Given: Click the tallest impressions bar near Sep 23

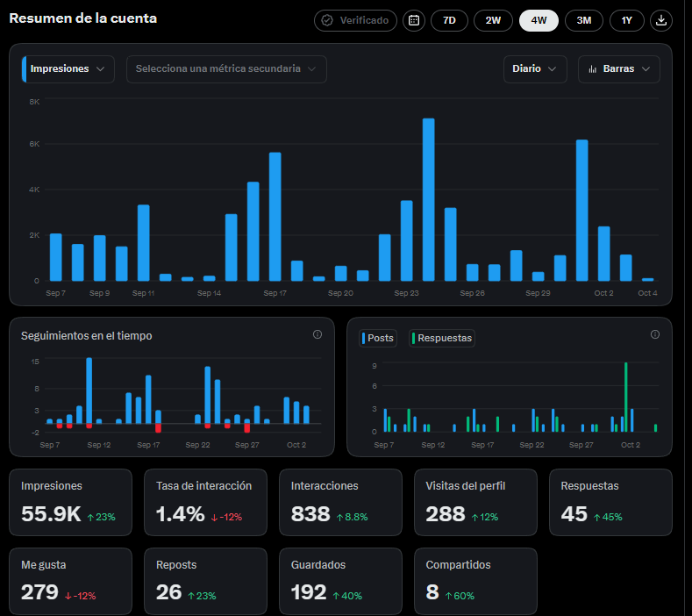Looking at the screenshot, I should (x=429, y=199).
